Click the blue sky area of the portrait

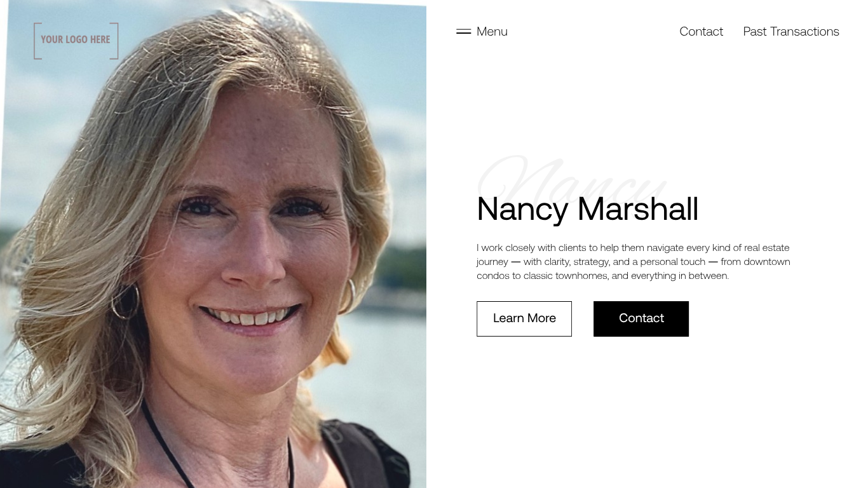(x=394, y=76)
